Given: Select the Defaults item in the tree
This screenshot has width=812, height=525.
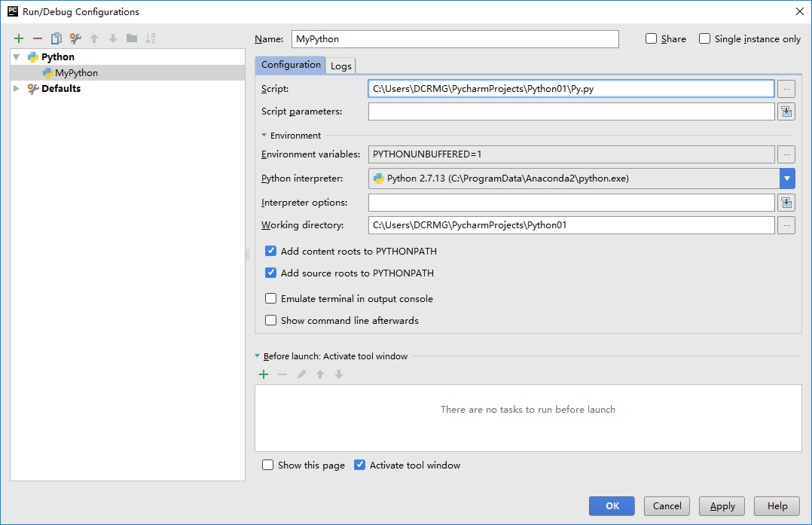Looking at the screenshot, I should click(x=127, y=89).
